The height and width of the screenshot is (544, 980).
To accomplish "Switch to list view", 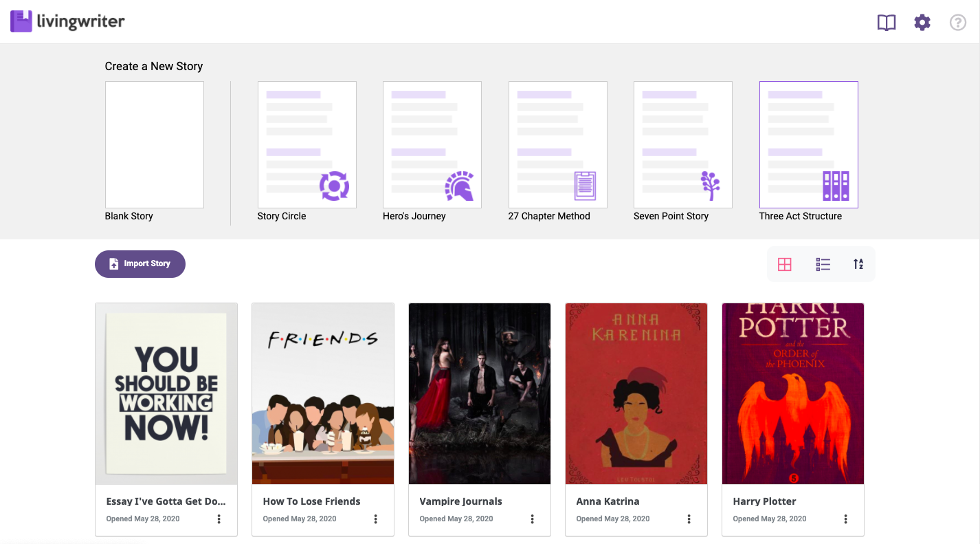I will (x=823, y=264).
